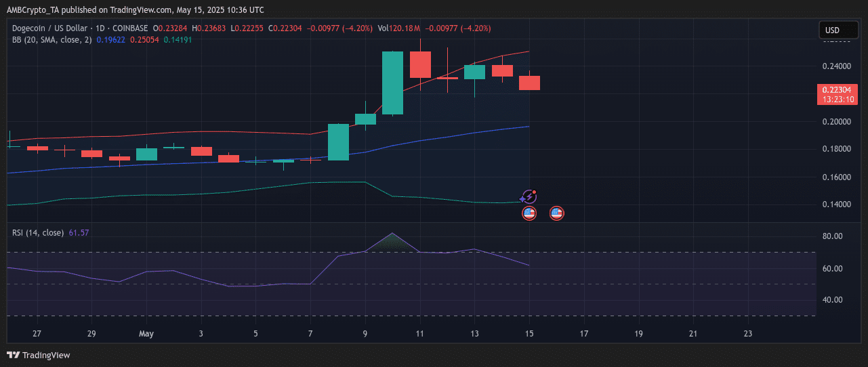Click the US flag economic event under 15

(x=529, y=213)
